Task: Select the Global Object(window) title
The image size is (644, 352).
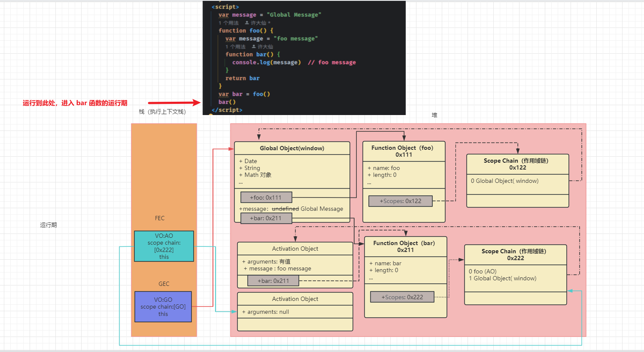Action: pos(292,149)
